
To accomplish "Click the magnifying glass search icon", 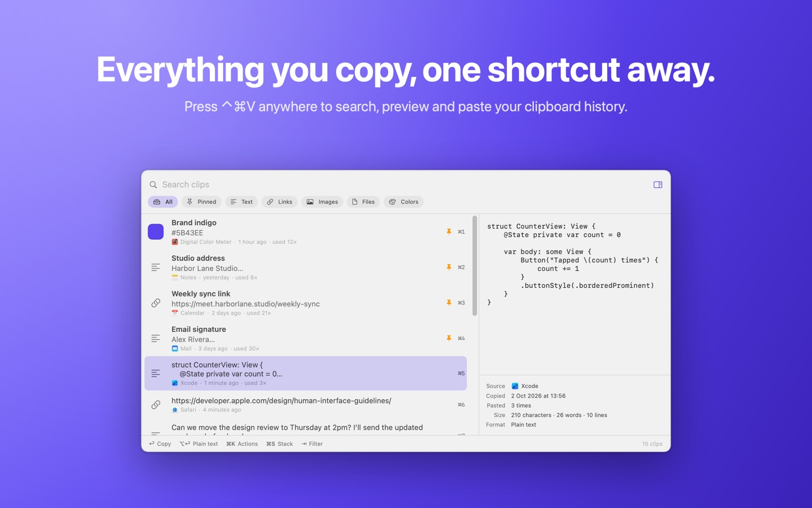I will tap(153, 185).
